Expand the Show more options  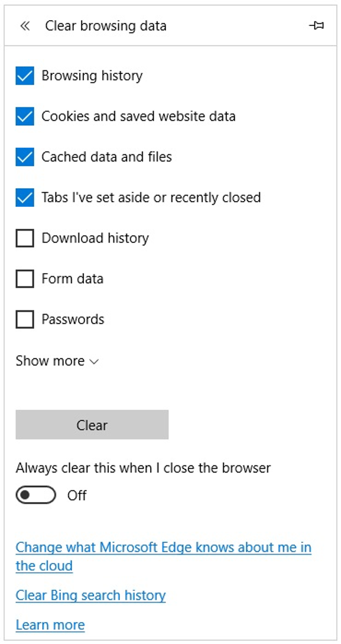(57, 361)
